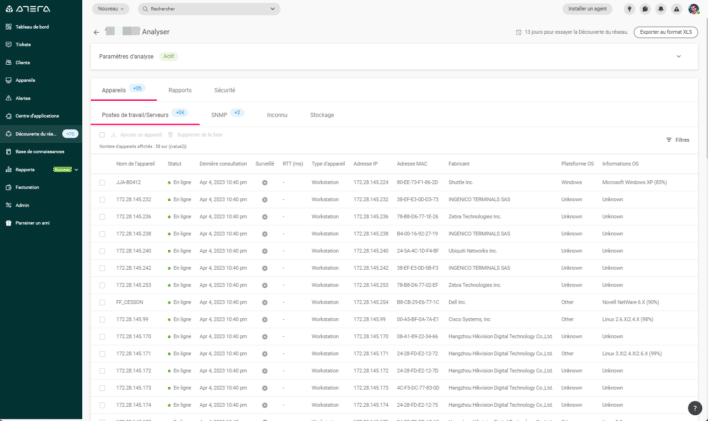This screenshot has height=421, width=708.
Task: Open the SNMP sub-tab
Action: [x=219, y=115]
